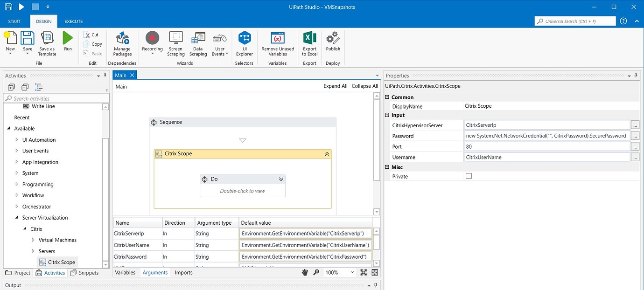Click Expand All in the designer
Viewport: 644px width, 290px height.
[x=335, y=86]
